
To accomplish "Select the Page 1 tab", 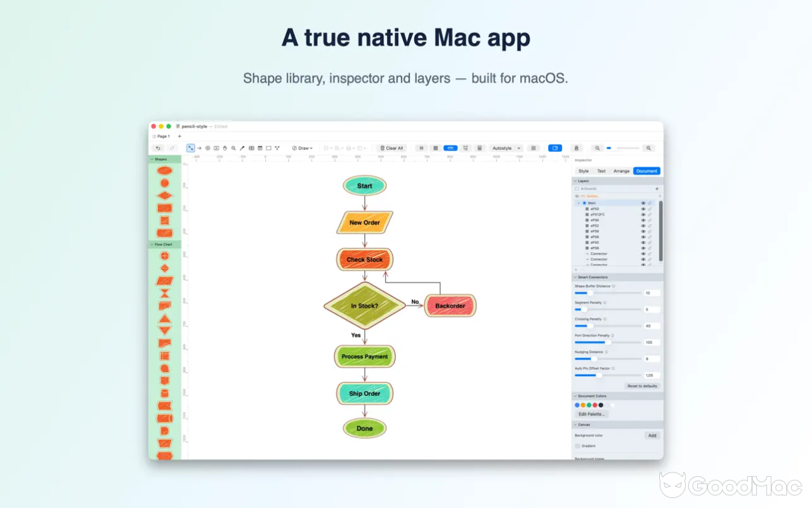I will coord(161,136).
